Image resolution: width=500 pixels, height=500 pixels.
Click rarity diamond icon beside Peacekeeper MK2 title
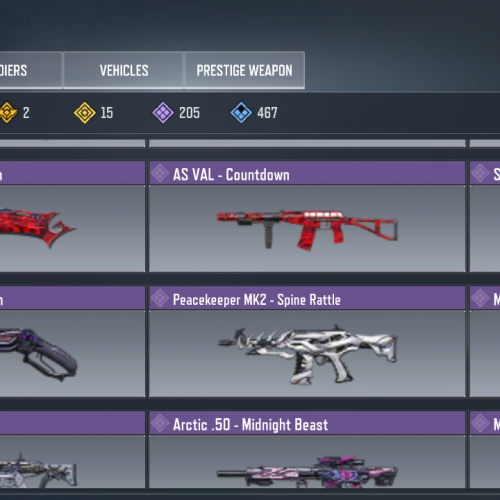click(160, 298)
